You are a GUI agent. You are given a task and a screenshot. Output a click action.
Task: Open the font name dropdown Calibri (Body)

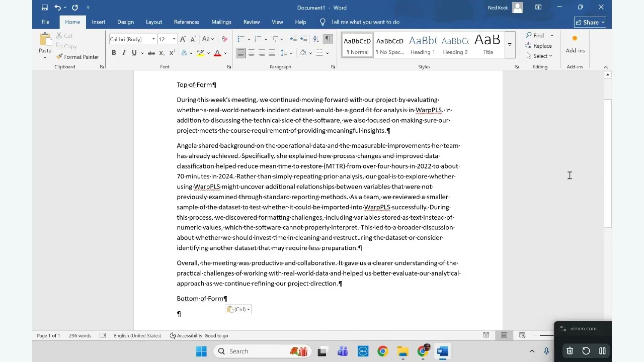[153, 39]
